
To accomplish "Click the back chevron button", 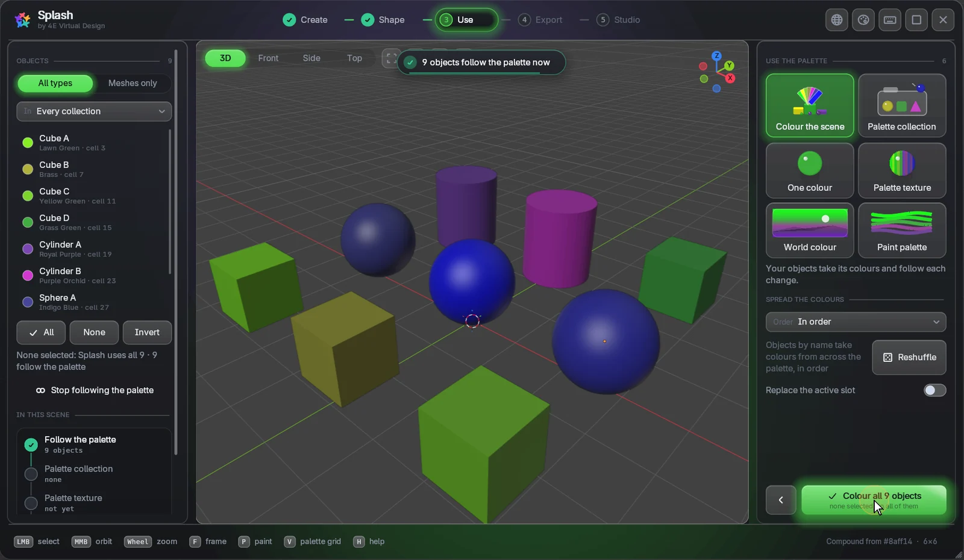I will (781, 500).
